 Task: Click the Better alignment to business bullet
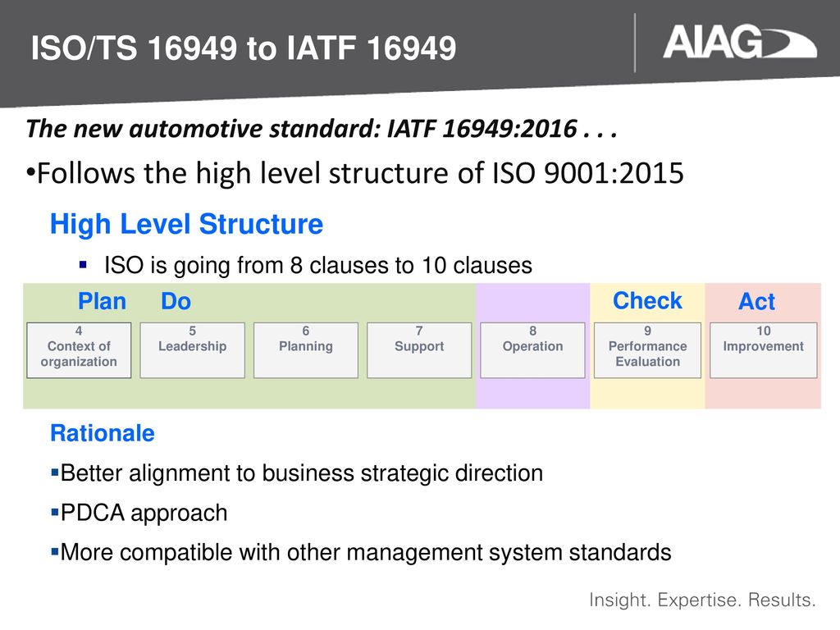pyautogui.click(x=297, y=473)
